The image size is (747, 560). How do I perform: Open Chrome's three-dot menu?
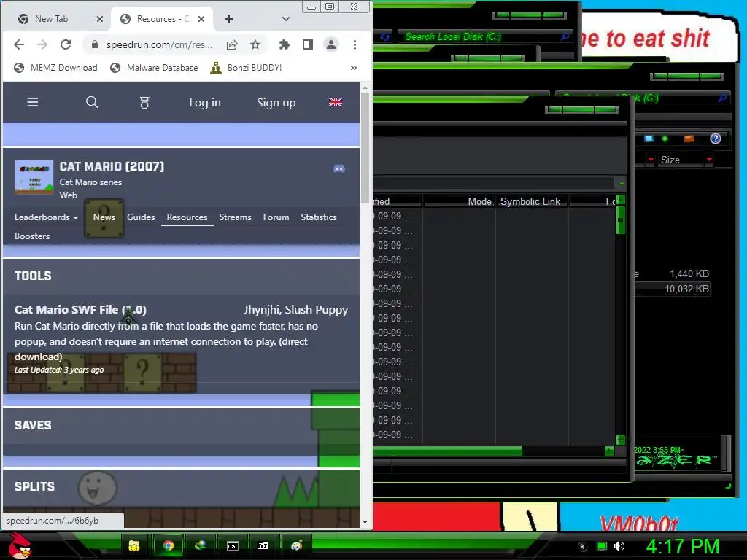click(355, 44)
